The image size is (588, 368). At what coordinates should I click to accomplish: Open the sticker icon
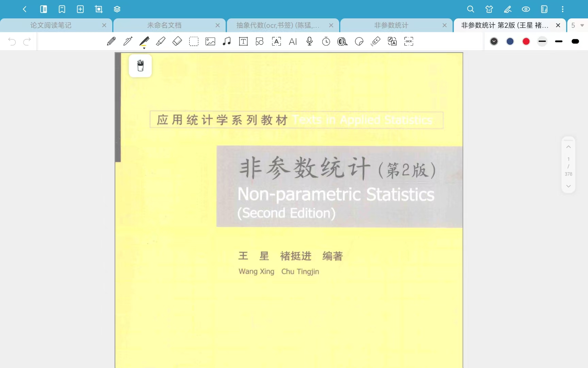[x=359, y=42]
